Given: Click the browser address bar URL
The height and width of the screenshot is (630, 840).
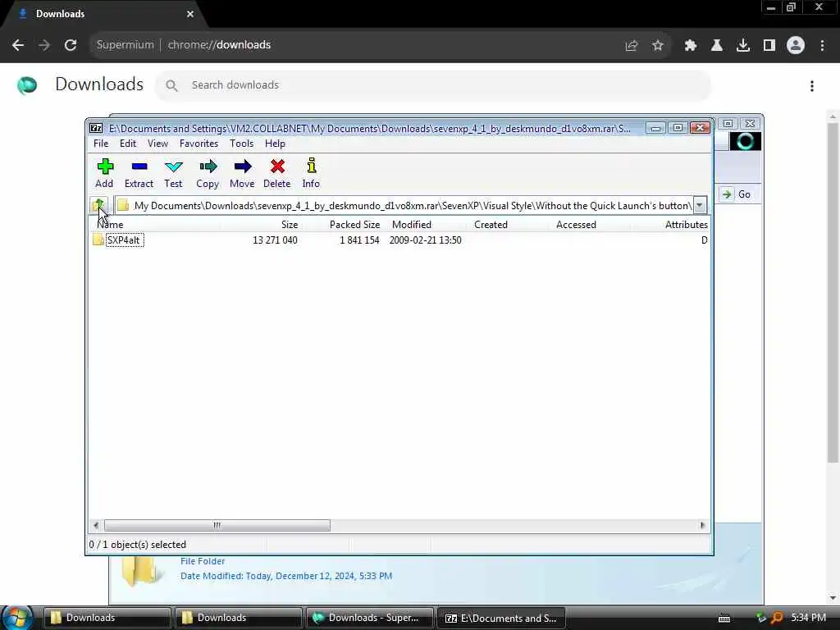Looking at the screenshot, I should [219, 45].
